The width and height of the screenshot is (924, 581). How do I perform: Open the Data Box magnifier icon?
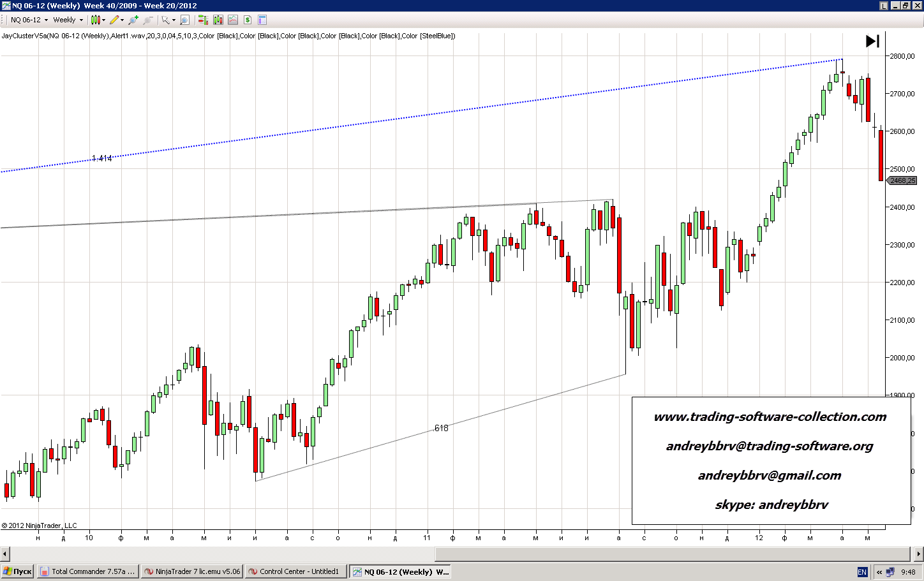point(185,20)
